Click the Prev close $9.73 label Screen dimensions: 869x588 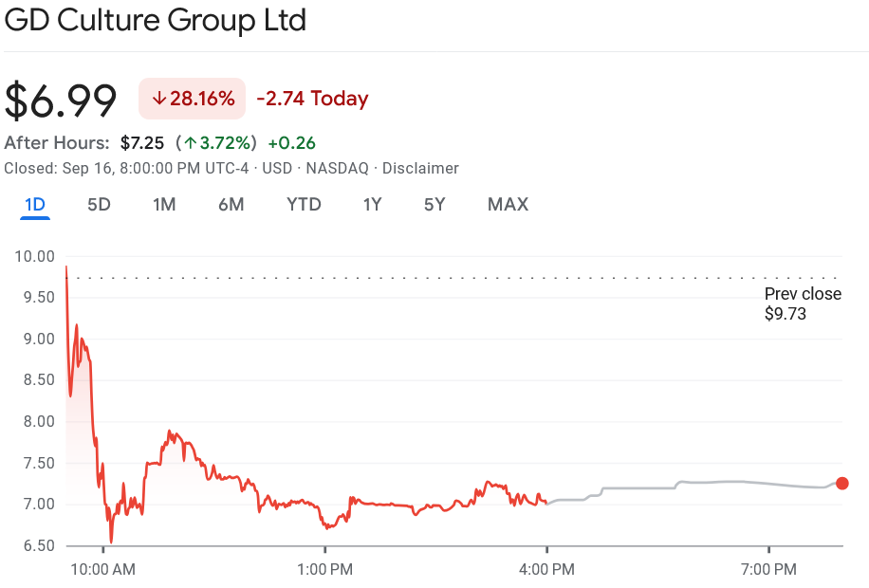[x=803, y=305]
